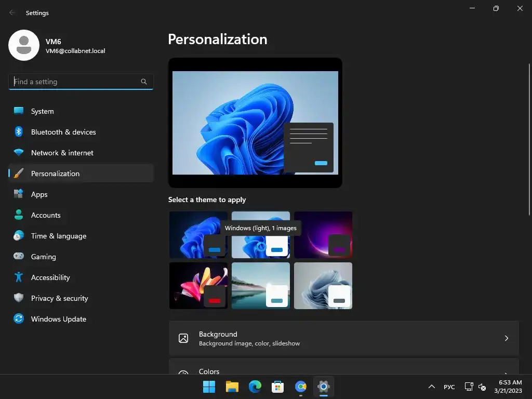Apply the Windows dark blue bloom theme
The height and width of the screenshot is (399, 532).
click(198, 235)
